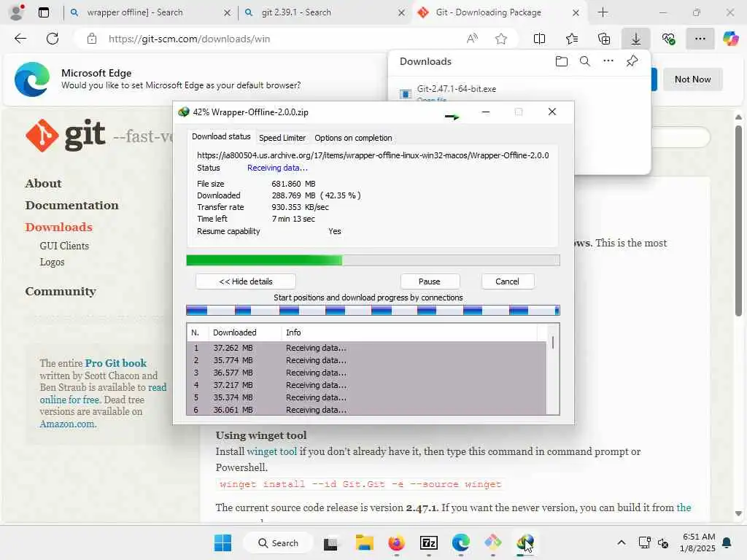Select connection row 1 with 37.262 MB

pyautogui.click(x=366, y=348)
